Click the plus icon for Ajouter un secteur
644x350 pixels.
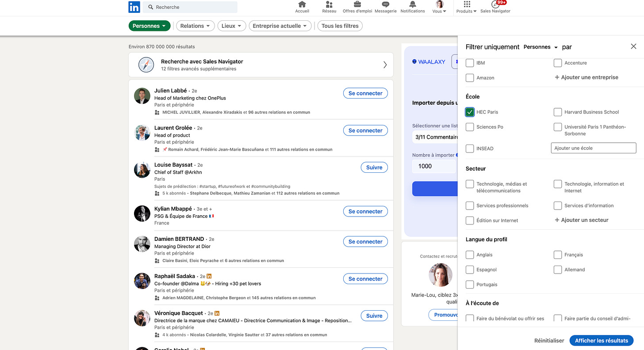pos(557,220)
